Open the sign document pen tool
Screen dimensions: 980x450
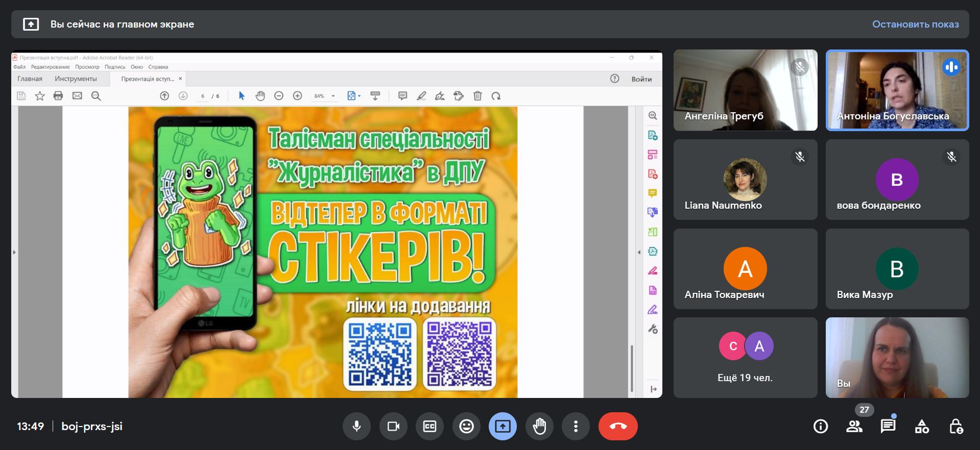[x=440, y=96]
